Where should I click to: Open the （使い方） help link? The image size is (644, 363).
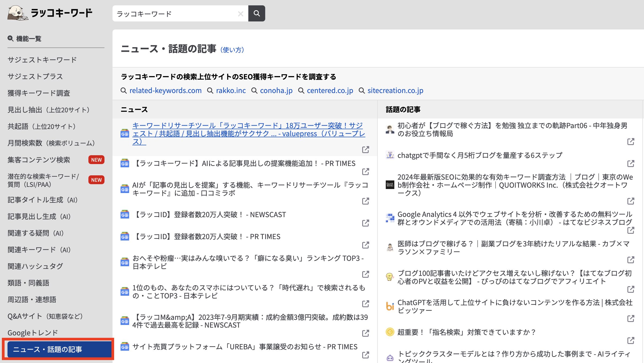tap(232, 50)
